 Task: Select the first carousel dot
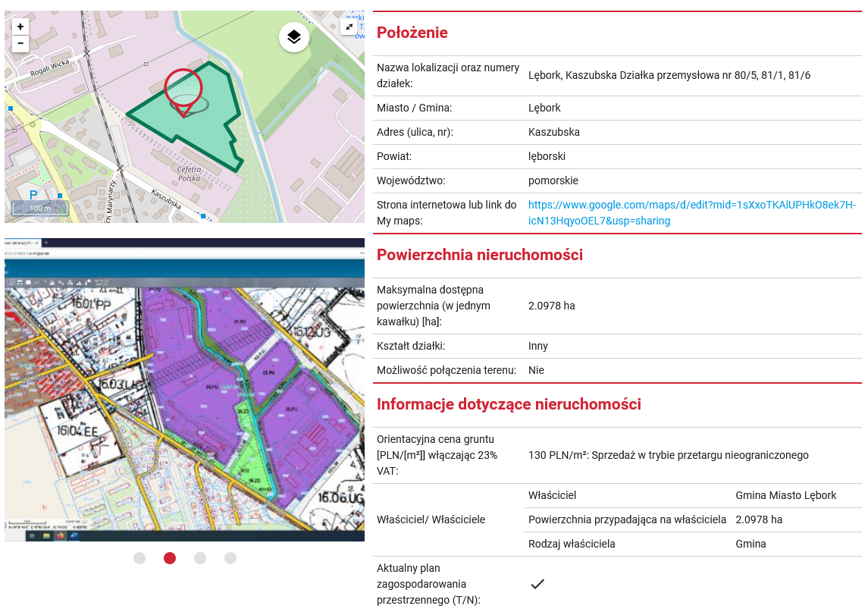click(139, 558)
